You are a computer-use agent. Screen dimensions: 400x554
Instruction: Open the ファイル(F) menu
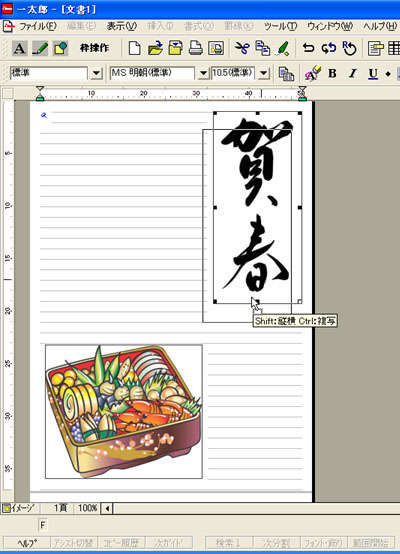pyautogui.click(x=37, y=26)
